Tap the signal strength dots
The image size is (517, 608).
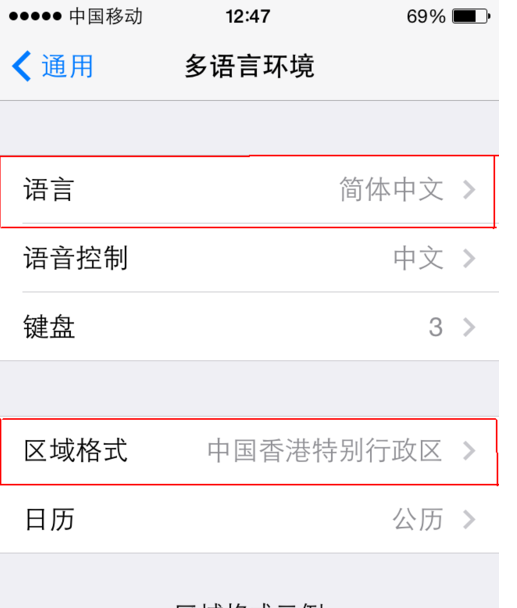35,16
